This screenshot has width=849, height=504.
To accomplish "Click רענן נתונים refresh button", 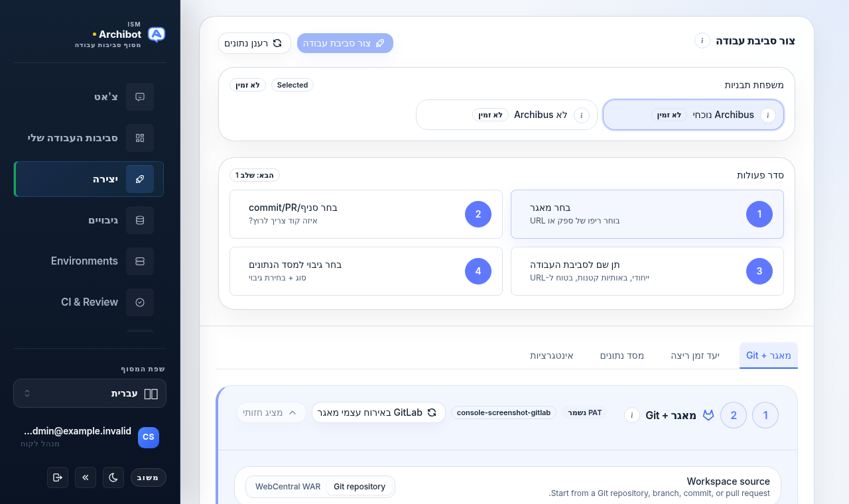I will [x=255, y=43].
